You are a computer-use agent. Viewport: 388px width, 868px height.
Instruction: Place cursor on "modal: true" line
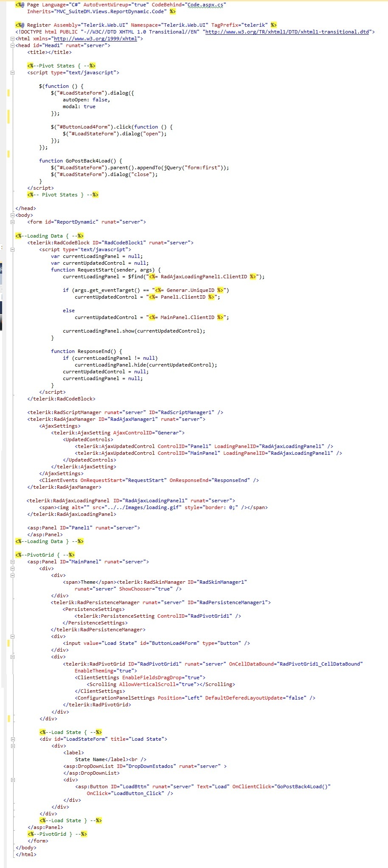click(79, 106)
